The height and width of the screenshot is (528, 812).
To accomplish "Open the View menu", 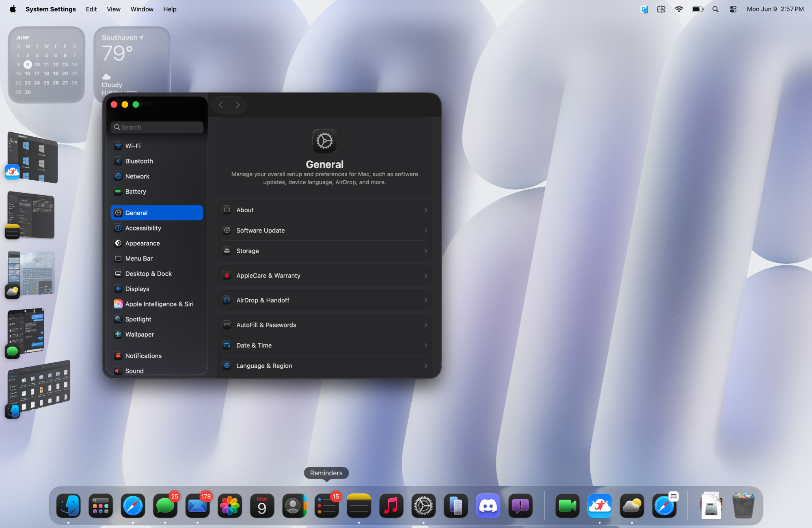I will pyautogui.click(x=113, y=9).
